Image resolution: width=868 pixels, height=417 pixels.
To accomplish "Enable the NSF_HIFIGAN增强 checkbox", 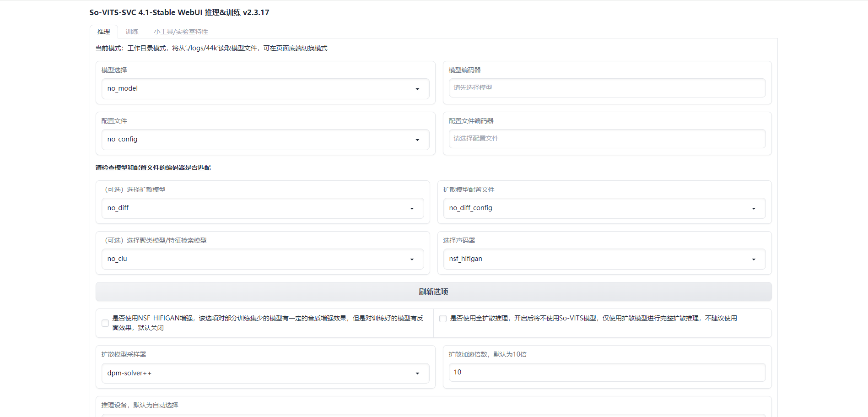I will [x=105, y=323].
